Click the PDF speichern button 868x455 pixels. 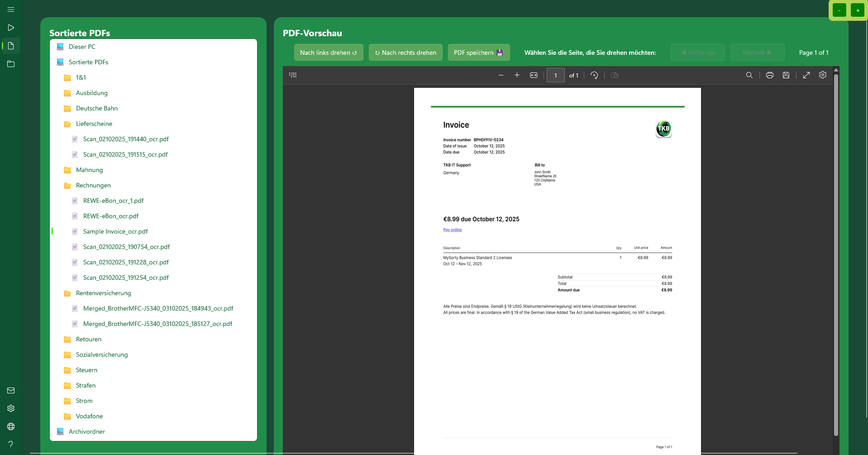[x=478, y=53]
